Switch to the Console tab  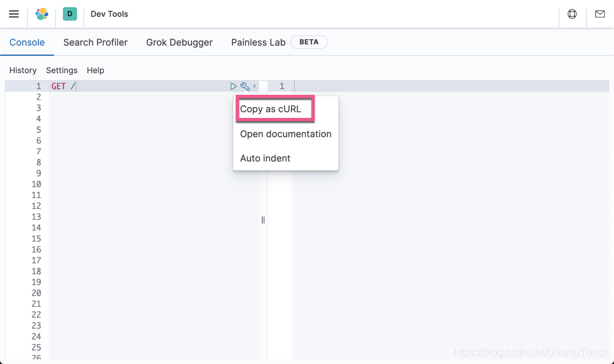coord(27,42)
